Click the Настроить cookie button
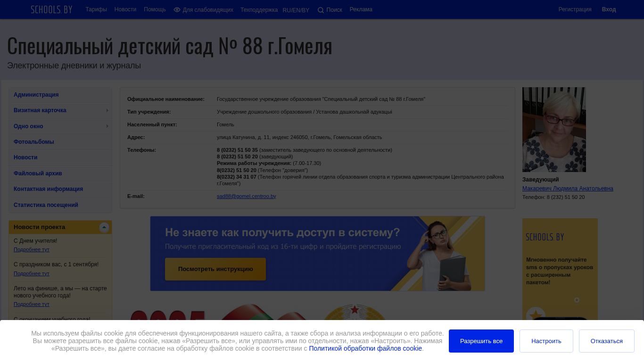 click(546, 341)
